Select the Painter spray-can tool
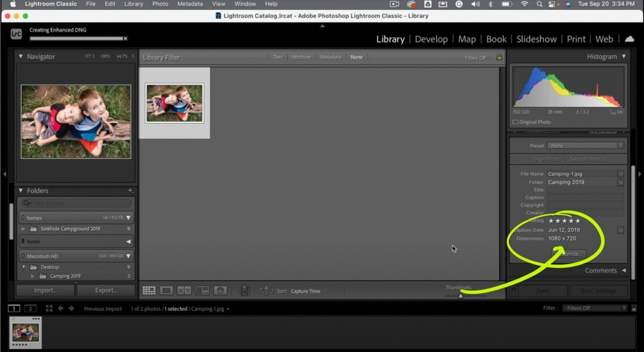 [244, 290]
